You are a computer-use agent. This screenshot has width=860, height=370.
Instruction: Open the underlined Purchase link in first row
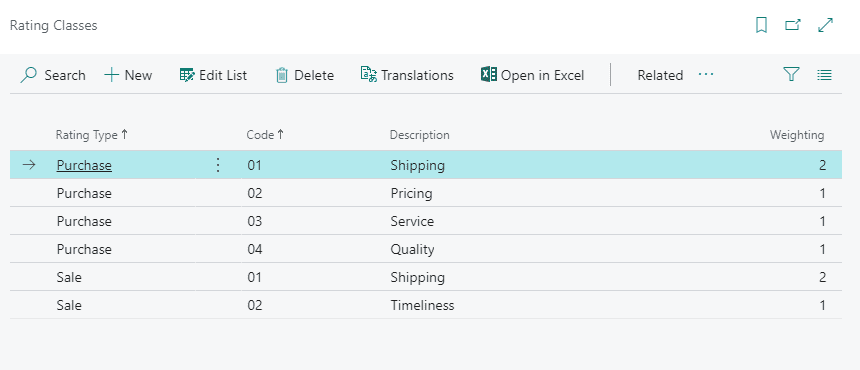pos(84,165)
